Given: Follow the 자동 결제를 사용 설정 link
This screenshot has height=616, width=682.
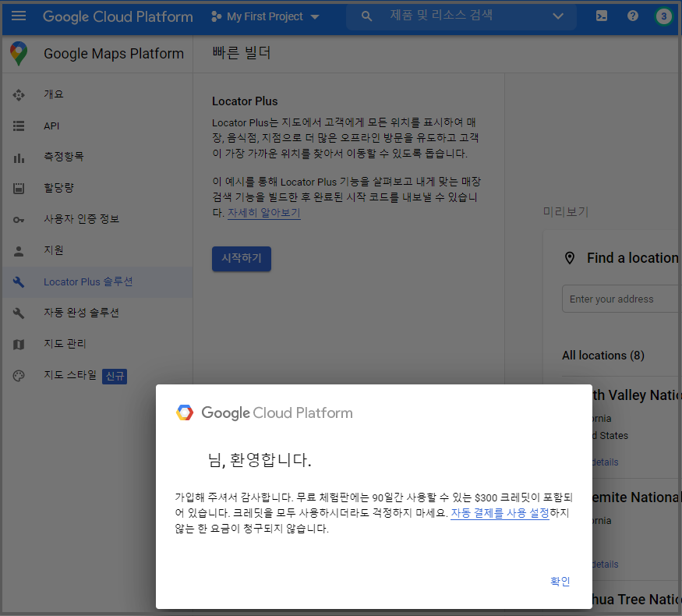Looking at the screenshot, I should tap(500, 513).
